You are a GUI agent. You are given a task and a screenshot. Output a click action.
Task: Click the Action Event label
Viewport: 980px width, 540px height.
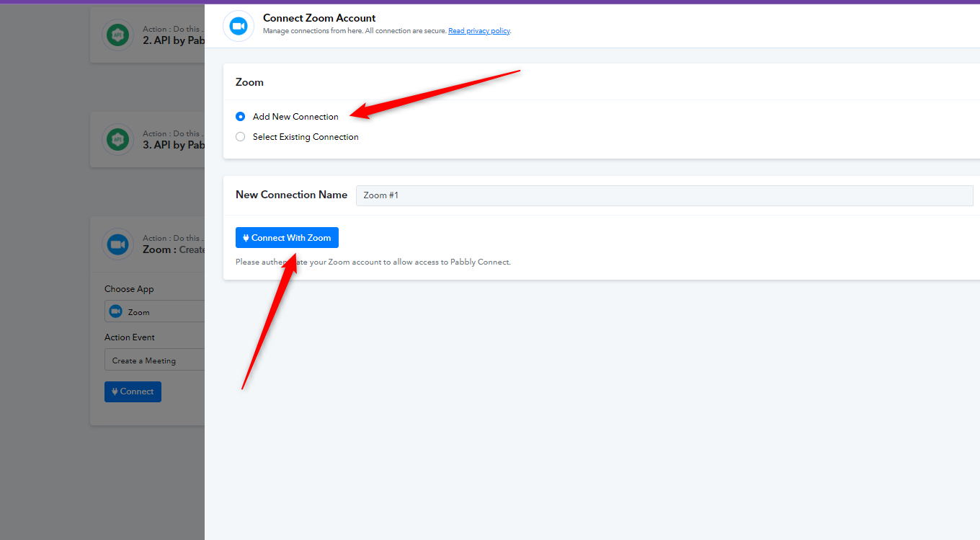coord(130,337)
